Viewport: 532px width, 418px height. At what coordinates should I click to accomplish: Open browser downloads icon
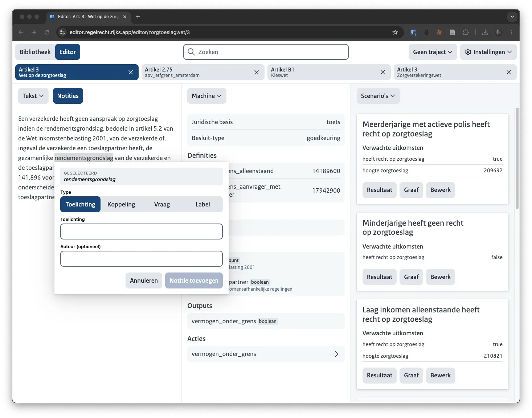point(485,32)
